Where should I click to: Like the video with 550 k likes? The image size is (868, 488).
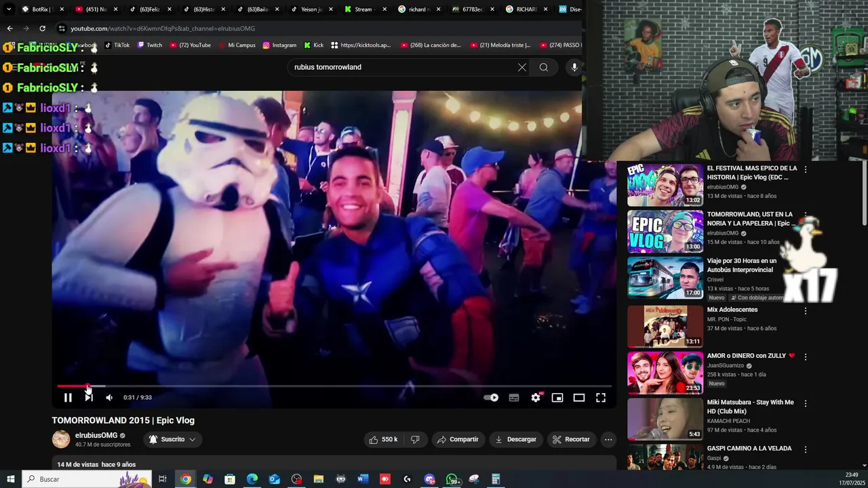383,439
